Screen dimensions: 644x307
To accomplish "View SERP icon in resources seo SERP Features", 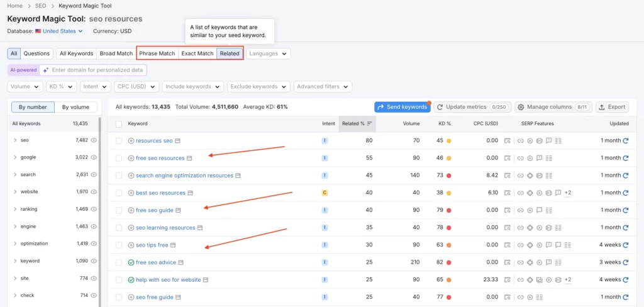I will [x=508, y=140].
